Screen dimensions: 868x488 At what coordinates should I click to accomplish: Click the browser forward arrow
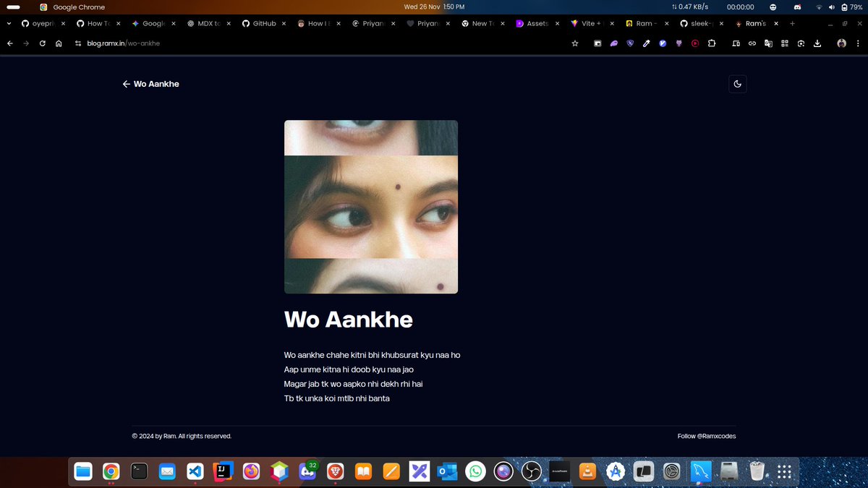pos(26,43)
